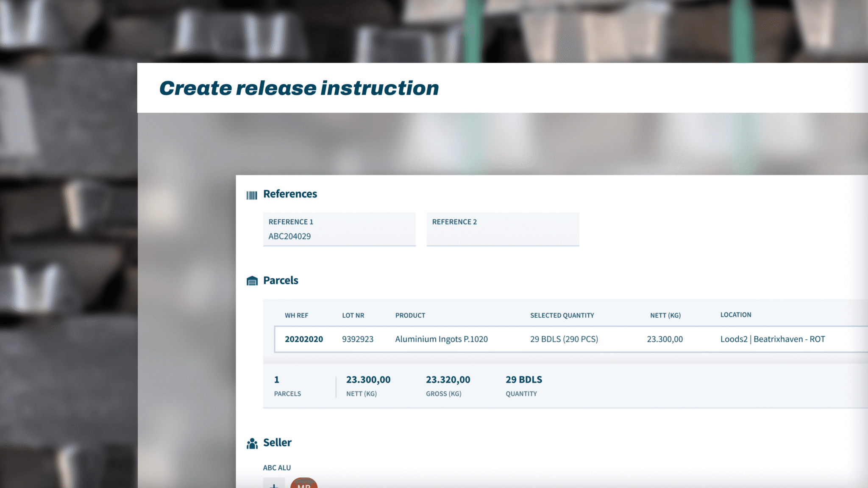This screenshot has width=868, height=488.
Task: Select parcel row with WH ref 20202020
Action: click(303, 339)
